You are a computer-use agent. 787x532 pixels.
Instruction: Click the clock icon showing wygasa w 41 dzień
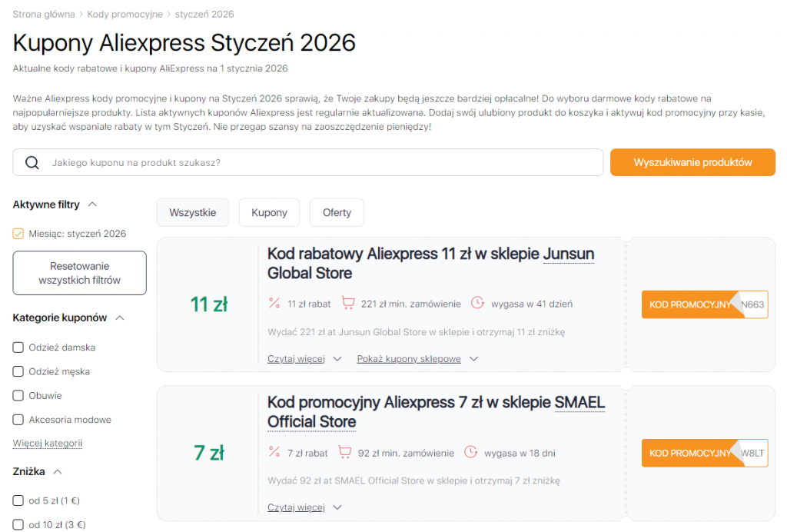click(x=479, y=303)
